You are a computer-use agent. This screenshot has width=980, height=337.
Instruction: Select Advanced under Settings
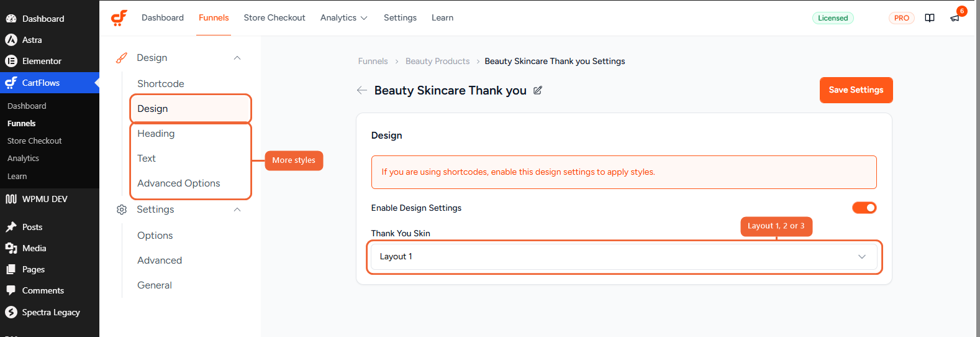click(x=160, y=261)
